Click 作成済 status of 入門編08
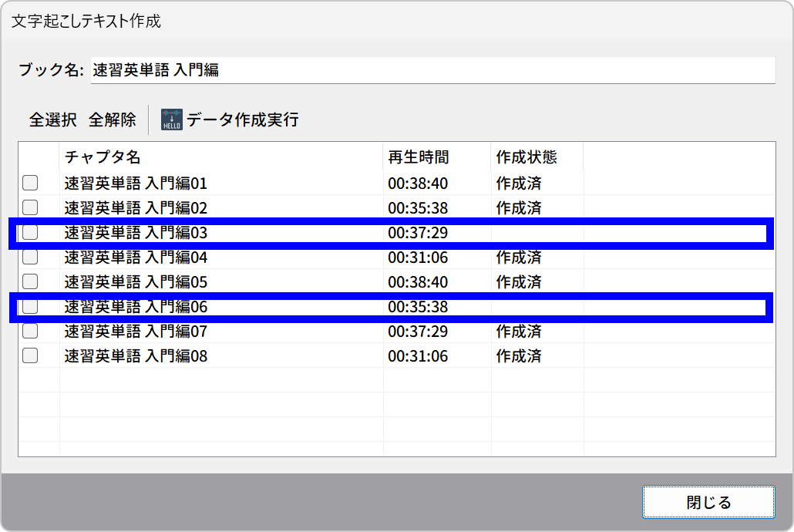Screen dimensions: 794x532 519,356
